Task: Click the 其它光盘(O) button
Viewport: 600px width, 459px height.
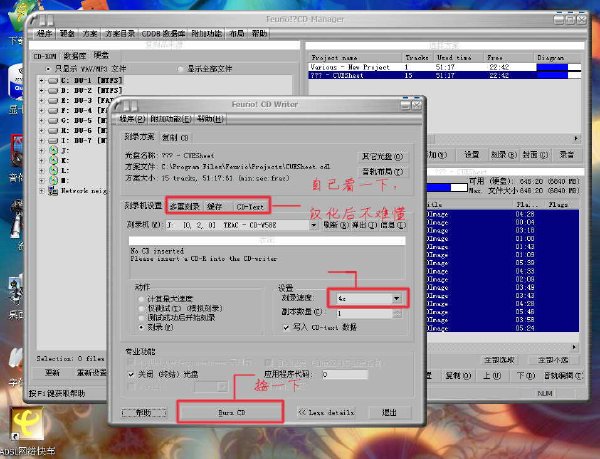Action: 383,156
